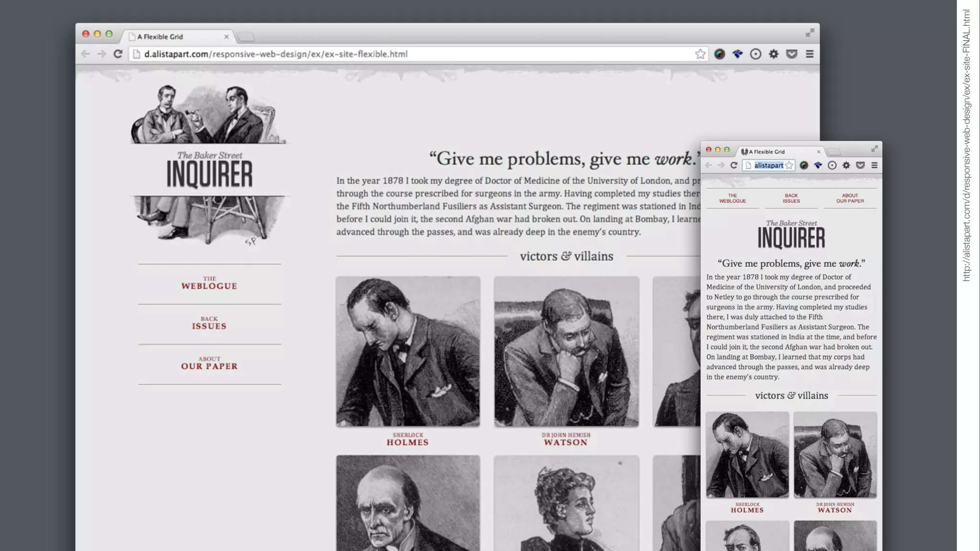Click the WATSON caption in the large window
This screenshot has width=980, height=551.
(566, 442)
